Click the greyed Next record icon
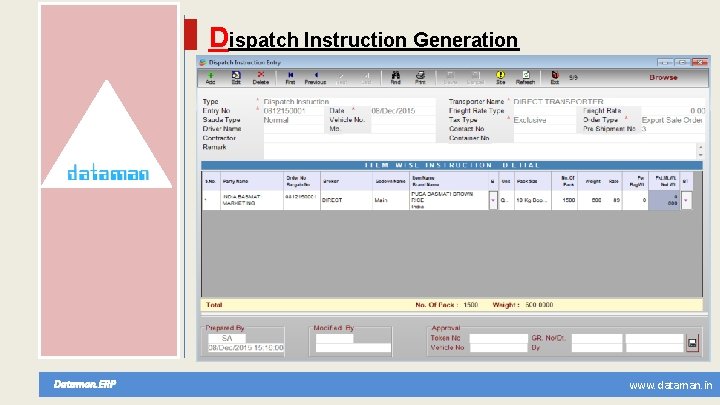 click(341, 78)
